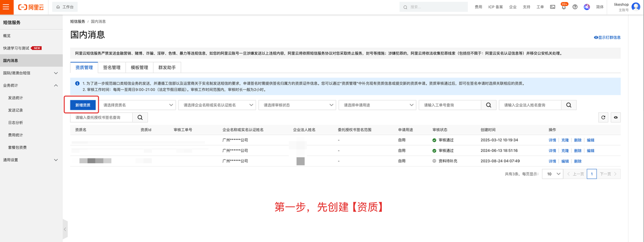Open 费用统计 in sidebar
The image size is (644, 242).
[16, 135]
